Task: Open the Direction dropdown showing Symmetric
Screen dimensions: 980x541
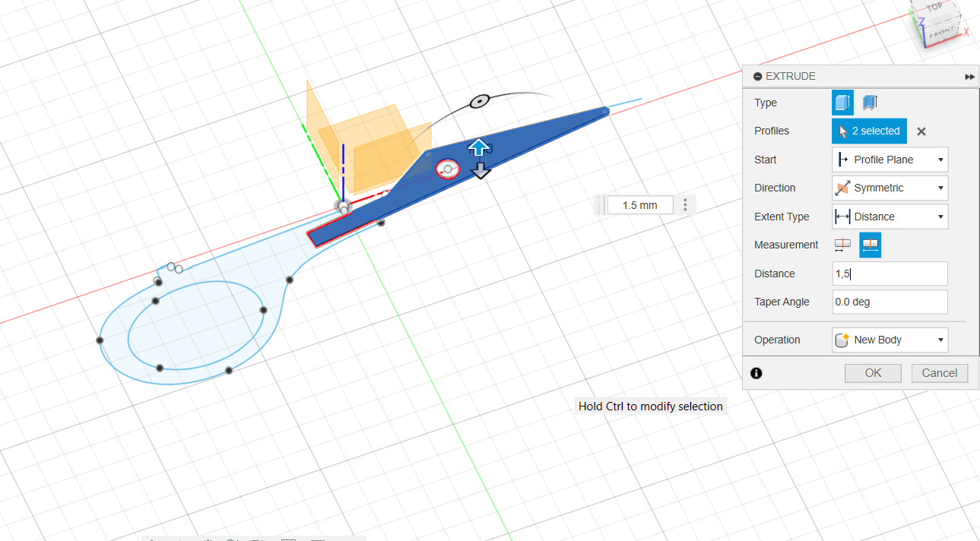Action: (x=890, y=188)
